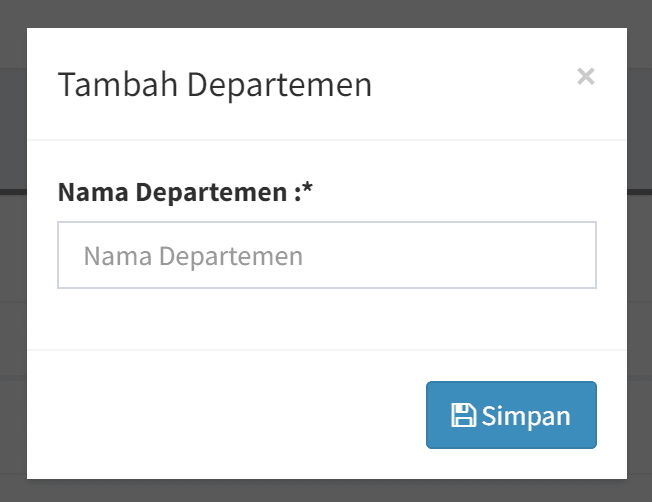Click the bold Nama Departemen label
The height and width of the screenshot is (502, 652).
tap(174, 192)
